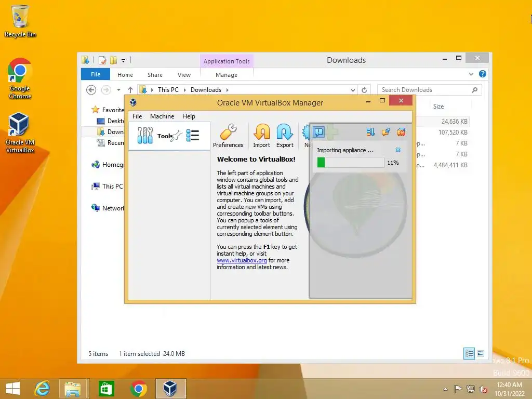532x399 pixels.
Task: Click the Importing appliance progress bar
Action: click(x=350, y=163)
